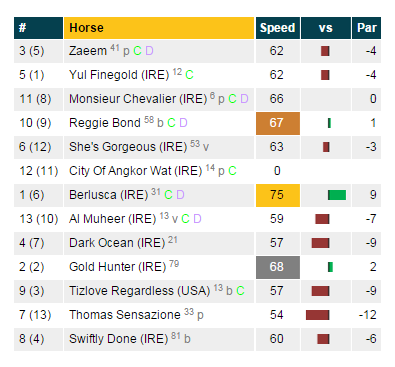Click the purple D indicator beside Berlusca
This screenshot has height=367, width=395.
[180, 195]
